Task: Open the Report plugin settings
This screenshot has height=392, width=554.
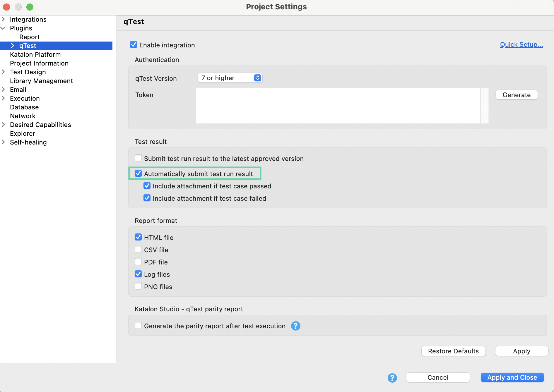Action: (30, 37)
